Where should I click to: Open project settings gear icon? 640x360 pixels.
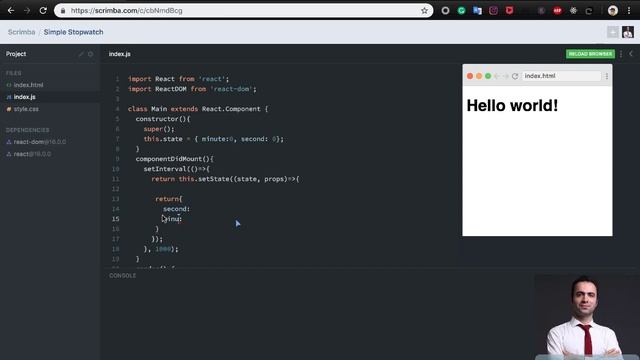pyautogui.click(x=91, y=54)
